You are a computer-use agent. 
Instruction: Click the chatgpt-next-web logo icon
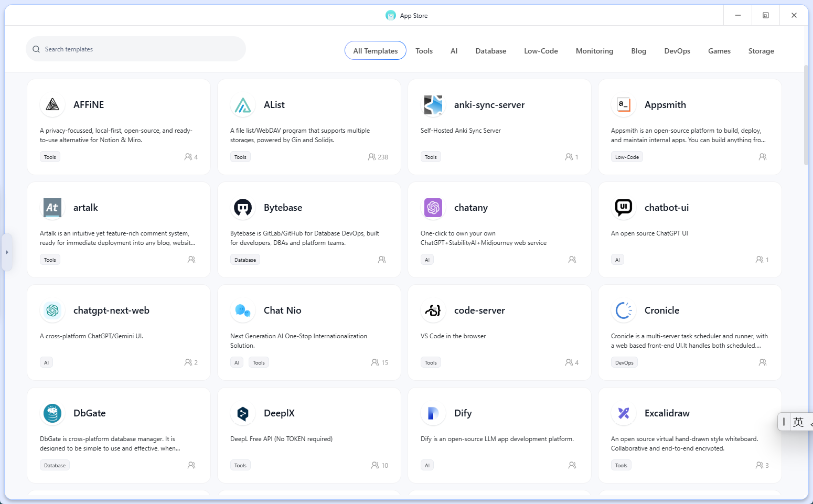[52, 310]
